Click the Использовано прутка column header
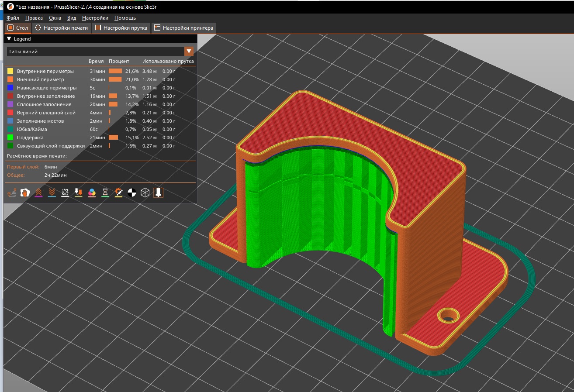This screenshot has width=574, height=392. 168,62
